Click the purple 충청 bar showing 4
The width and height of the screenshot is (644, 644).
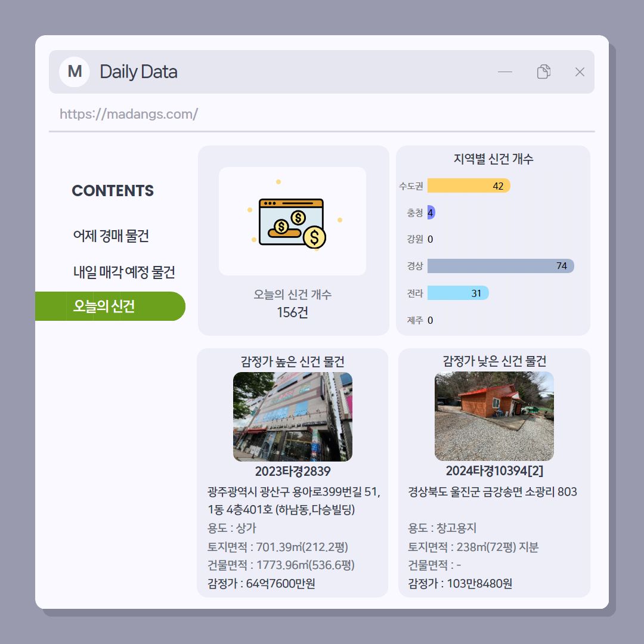(431, 212)
